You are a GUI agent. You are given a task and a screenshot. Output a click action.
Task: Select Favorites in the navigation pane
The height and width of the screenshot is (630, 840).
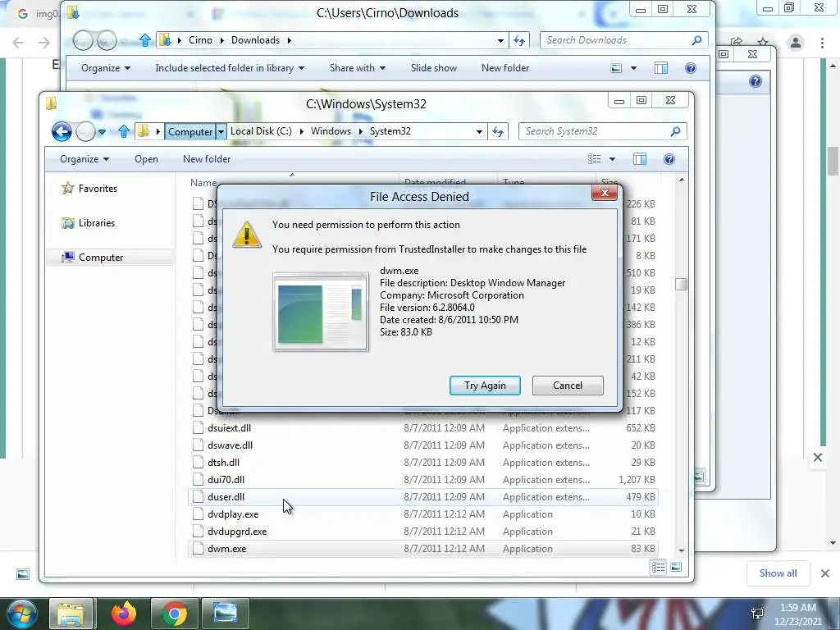tap(98, 189)
